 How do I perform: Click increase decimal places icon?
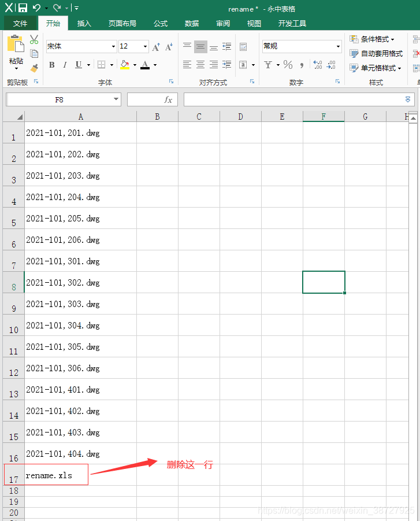[x=318, y=64]
